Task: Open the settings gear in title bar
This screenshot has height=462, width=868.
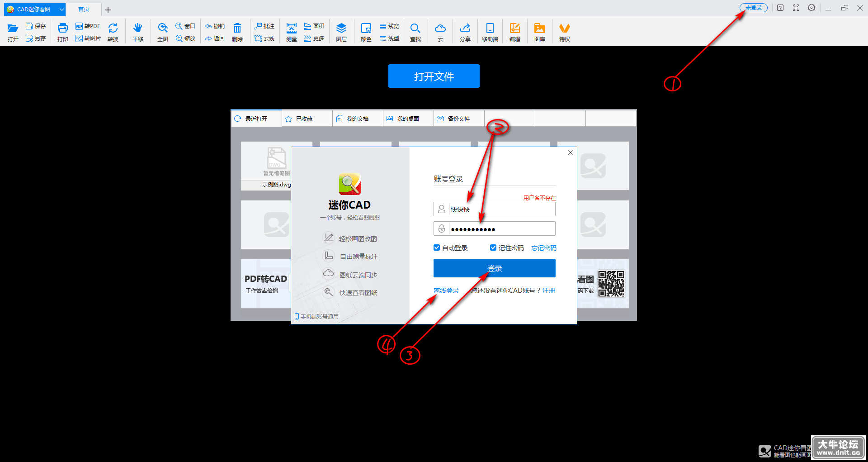Action: 811,8
